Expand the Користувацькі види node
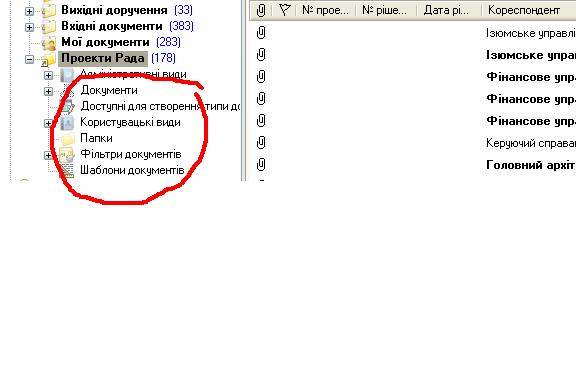This screenshot has height=384, width=576. coord(48,123)
